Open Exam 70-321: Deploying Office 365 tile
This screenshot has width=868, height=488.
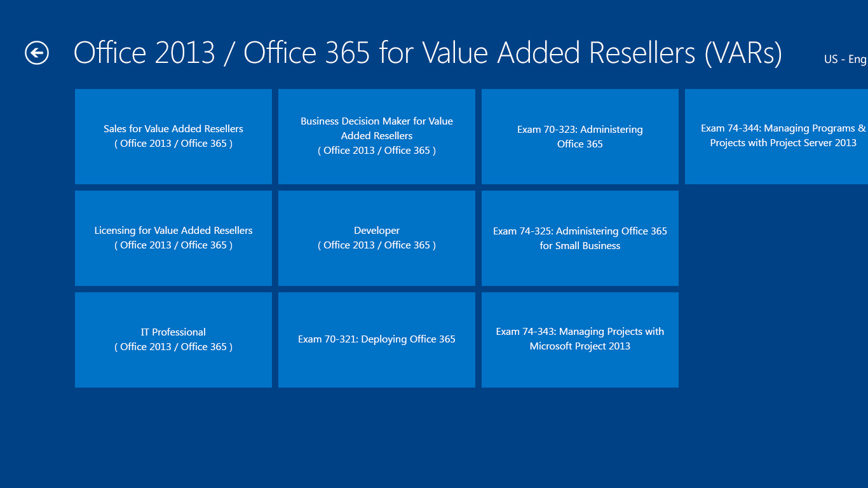[x=377, y=340]
